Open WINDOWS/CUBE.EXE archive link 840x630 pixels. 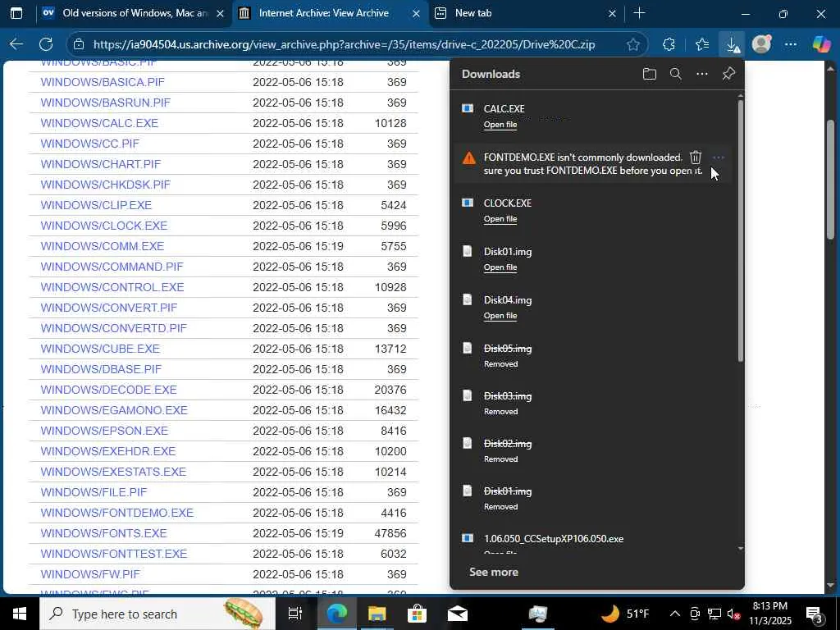pos(100,349)
